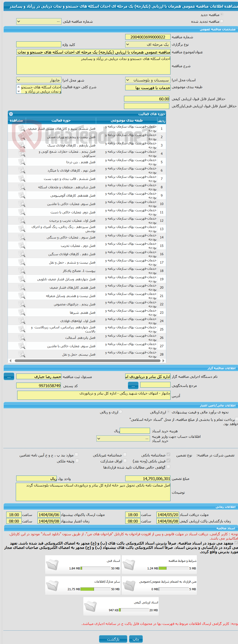Image resolution: width=238 pixels, height=644 pixels.
Task: Open the view icon for activity row 16
Action: coord(22,254)
